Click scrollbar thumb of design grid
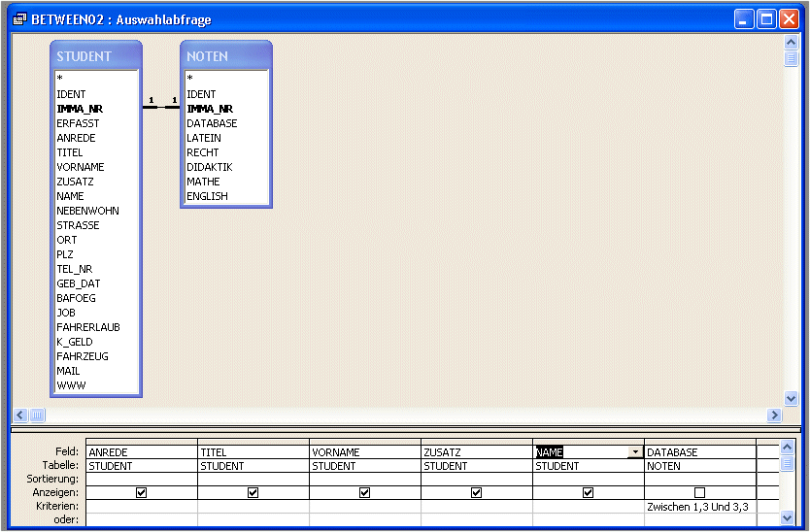Image resolution: width=810 pixels, height=532 pixels. click(787, 463)
